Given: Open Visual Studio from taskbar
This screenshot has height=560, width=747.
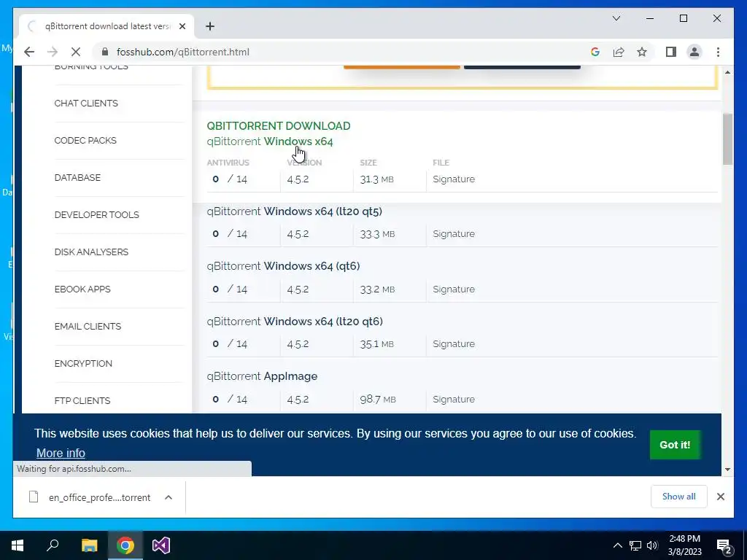Looking at the screenshot, I should [x=161, y=545].
